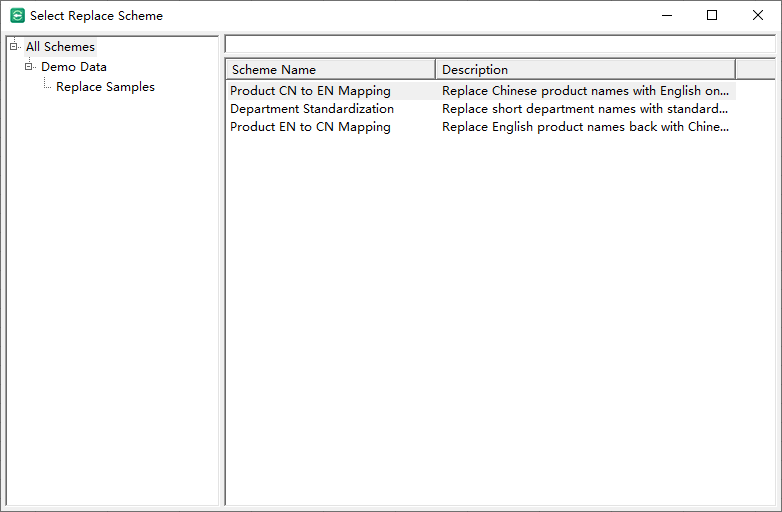The height and width of the screenshot is (512, 782).
Task: Select Replace Samples tree item
Action: [x=105, y=87]
